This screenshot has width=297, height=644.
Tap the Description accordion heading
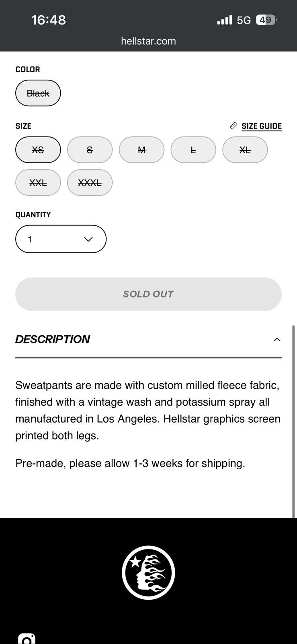(53, 339)
